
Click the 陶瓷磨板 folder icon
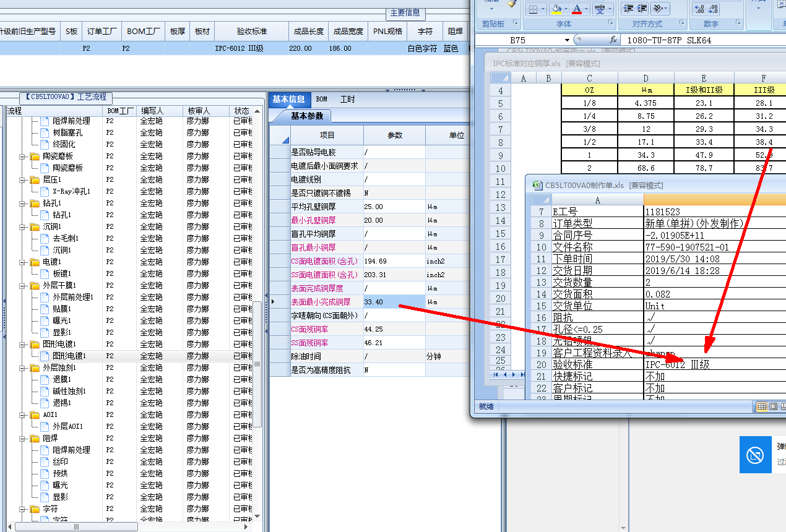tap(35, 156)
